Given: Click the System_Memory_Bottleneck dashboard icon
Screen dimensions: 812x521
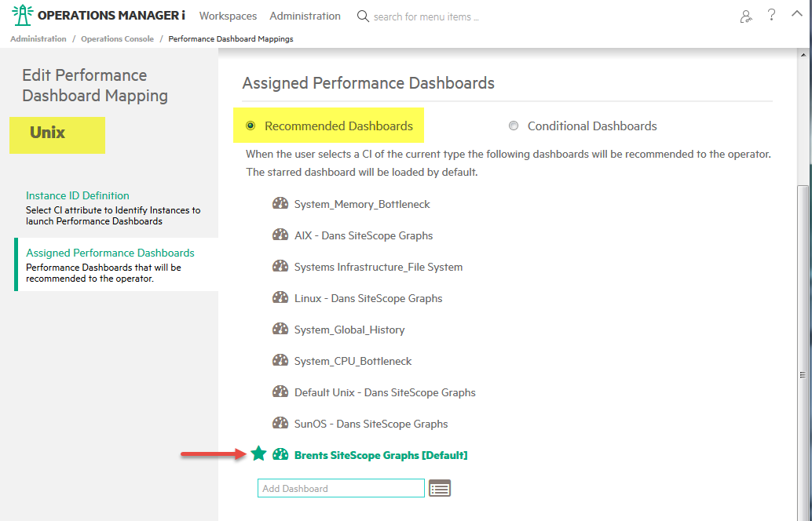Looking at the screenshot, I should pos(280,203).
